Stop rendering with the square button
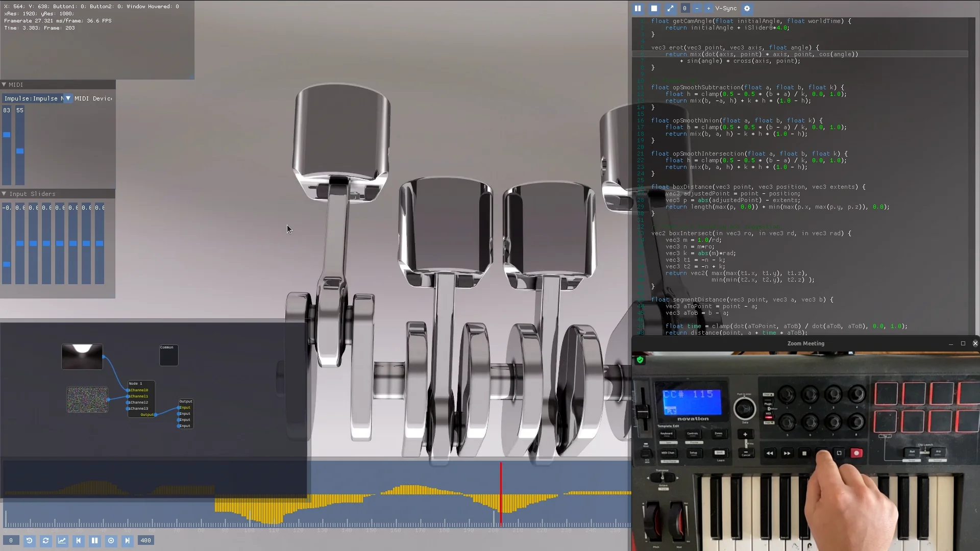This screenshot has height=551, width=980. (x=654, y=8)
